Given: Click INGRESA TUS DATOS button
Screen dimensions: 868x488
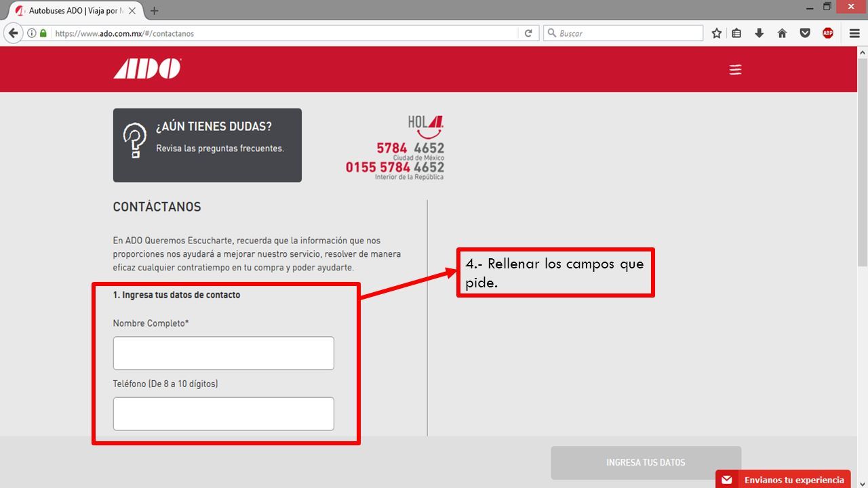Looking at the screenshot, I should pyautogui.click(x=646, y=462).
